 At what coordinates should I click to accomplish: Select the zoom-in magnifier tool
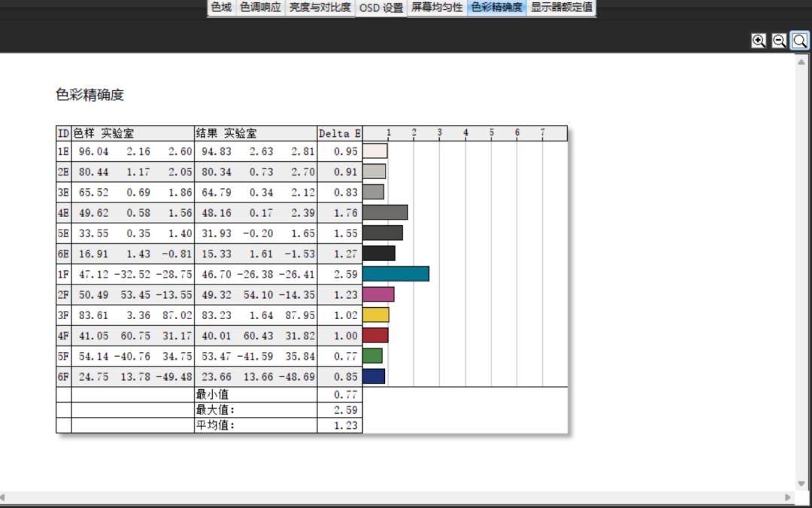(759, 41)
